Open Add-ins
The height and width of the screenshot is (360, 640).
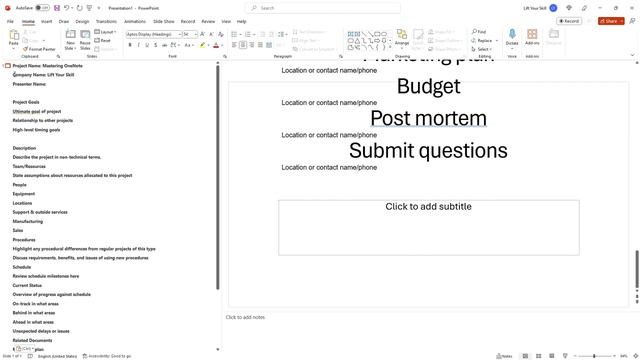pos(532,37)
